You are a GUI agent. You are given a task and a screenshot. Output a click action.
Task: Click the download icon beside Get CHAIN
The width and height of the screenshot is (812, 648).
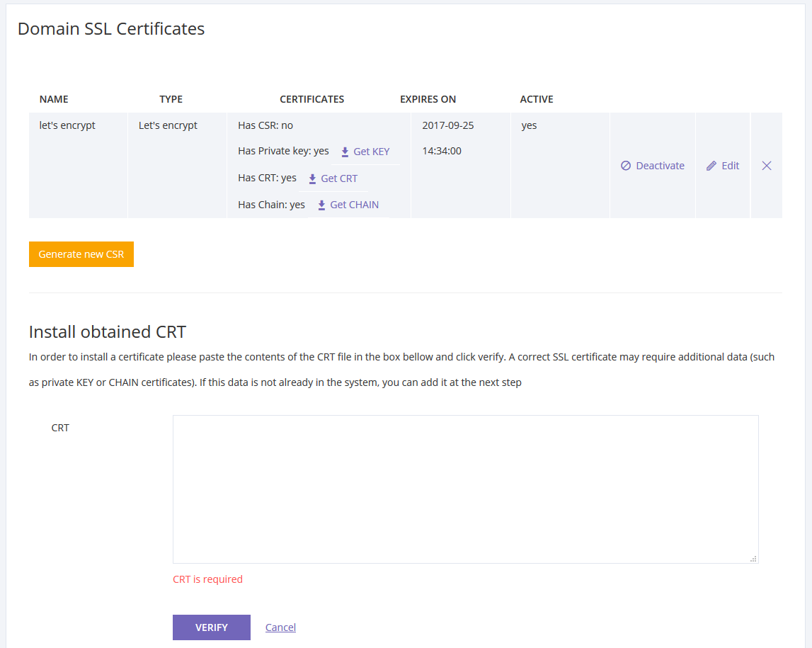321,205
